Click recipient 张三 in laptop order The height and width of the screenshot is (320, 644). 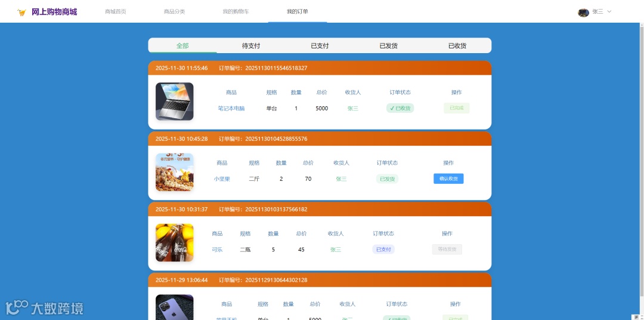pyautogui.click(x=353, y=109)
